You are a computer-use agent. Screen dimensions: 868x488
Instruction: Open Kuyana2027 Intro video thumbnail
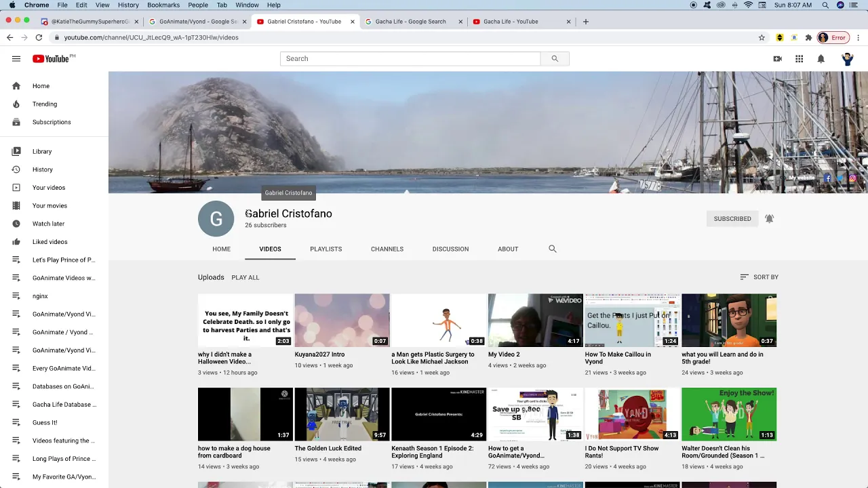tap(342, 321)
